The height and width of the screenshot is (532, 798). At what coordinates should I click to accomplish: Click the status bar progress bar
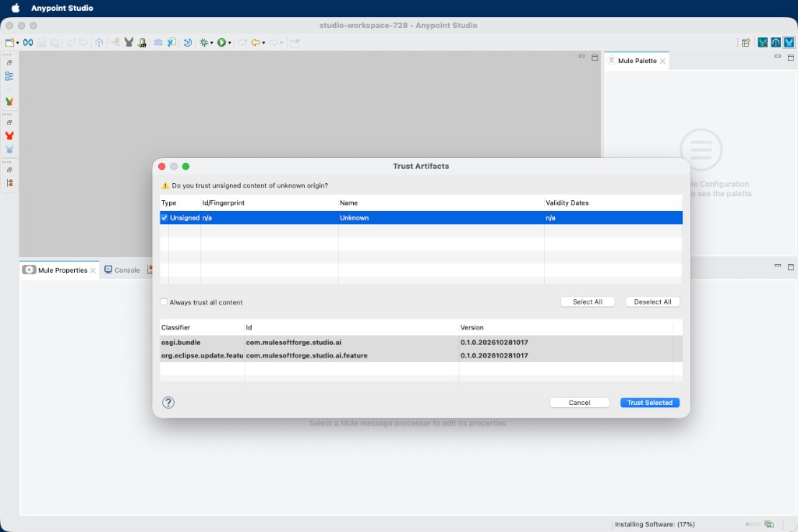click(754, 524)
